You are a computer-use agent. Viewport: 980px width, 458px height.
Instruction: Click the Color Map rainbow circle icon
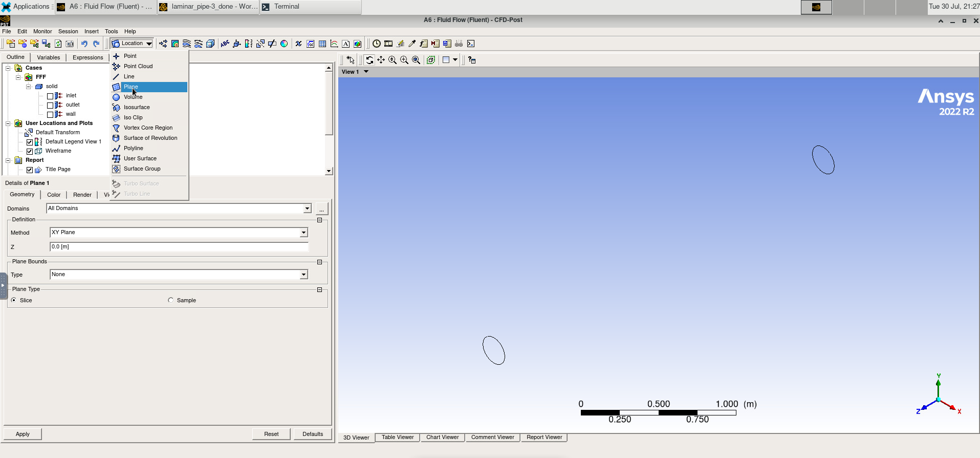tap(284, 44)
